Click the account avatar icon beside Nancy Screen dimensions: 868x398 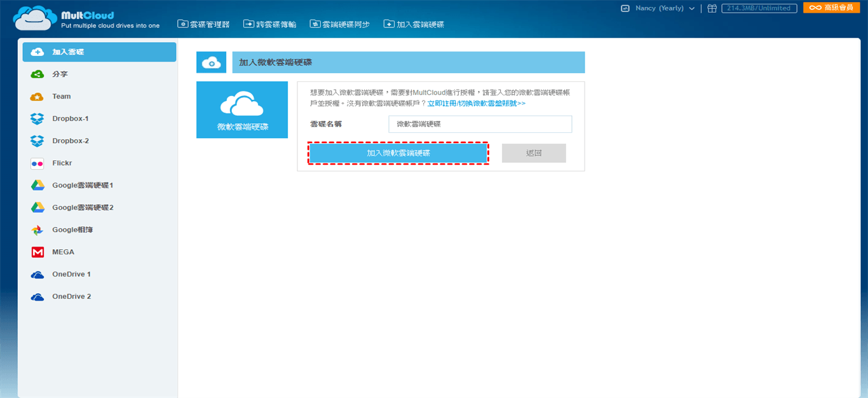pyautogui.click(x=625, y=8)
